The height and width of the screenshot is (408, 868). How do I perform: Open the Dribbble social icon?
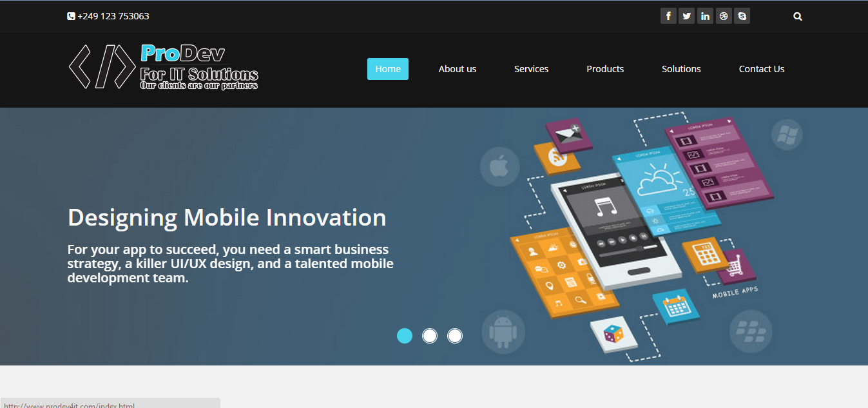coord(724,16)
